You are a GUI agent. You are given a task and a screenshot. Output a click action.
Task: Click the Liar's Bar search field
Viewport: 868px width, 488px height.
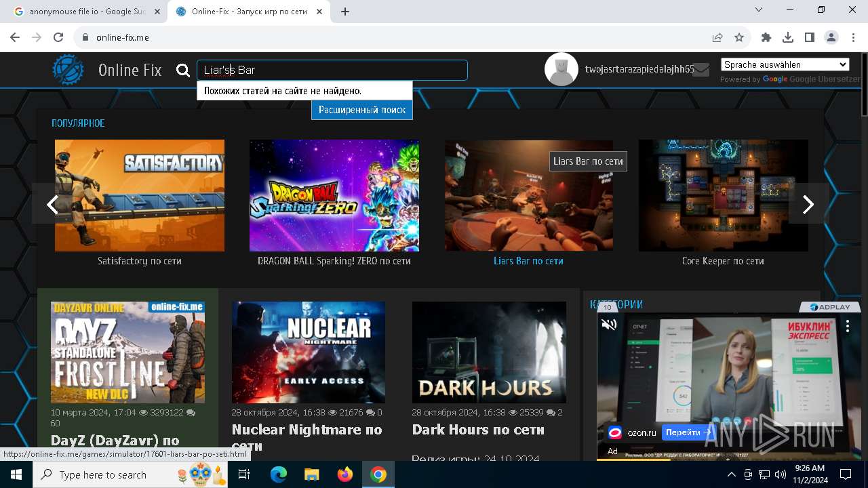[x=332, y=70]
